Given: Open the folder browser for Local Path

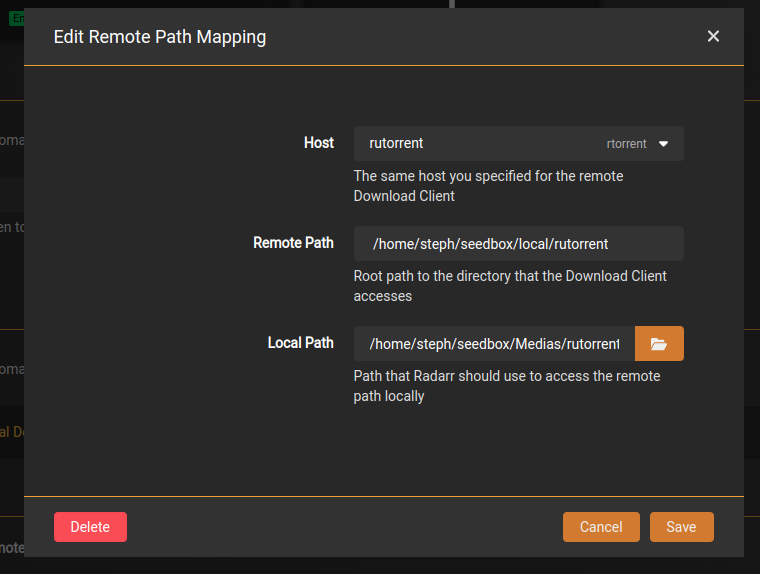Looking at the screenshot, I should point(659,344).
